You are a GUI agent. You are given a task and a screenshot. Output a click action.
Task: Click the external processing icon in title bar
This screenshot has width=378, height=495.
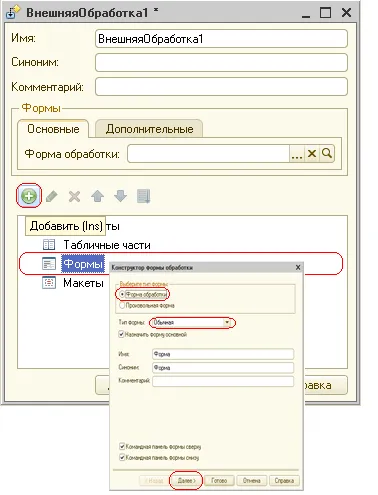pyautogui.click(x=13, y=12)
